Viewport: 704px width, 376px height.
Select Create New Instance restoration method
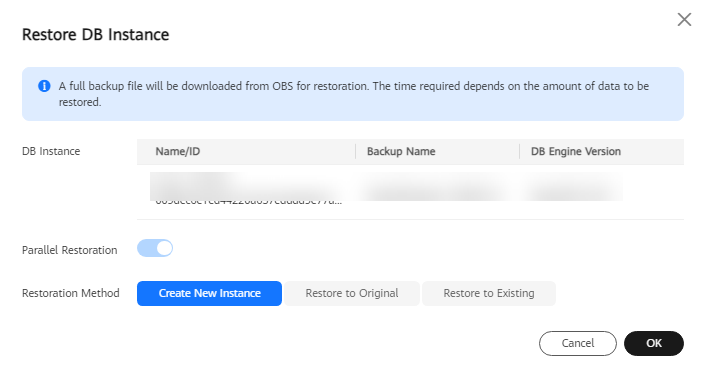209,293
